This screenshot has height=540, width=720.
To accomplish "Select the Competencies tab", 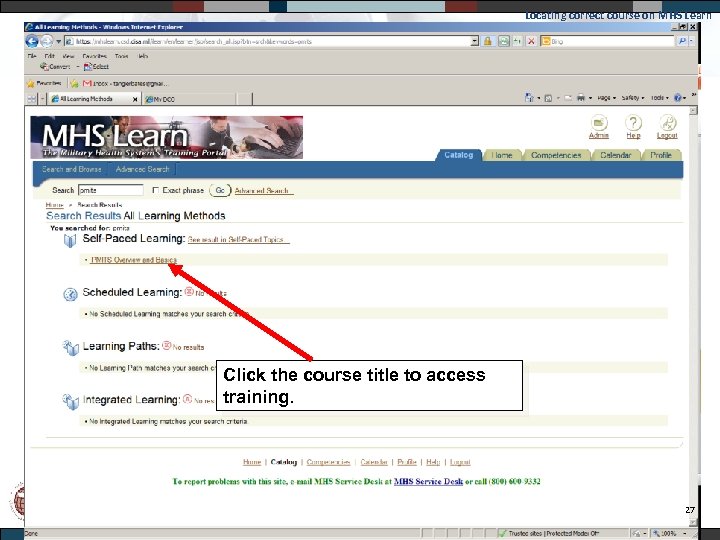I will pyautogui.click(x=556, y=155).
